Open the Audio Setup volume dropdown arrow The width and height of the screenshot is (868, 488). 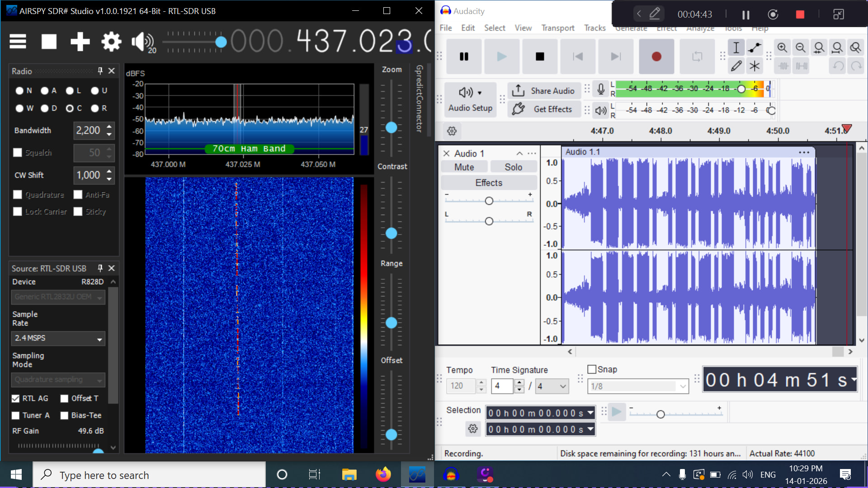click(480, 93)
